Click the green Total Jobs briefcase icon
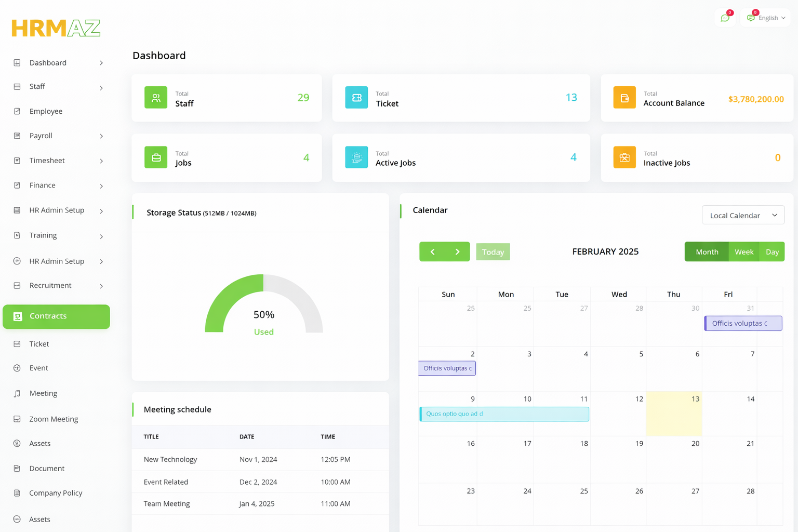The height and width of the screenshot is (532, 798). (x=156, y=157)
